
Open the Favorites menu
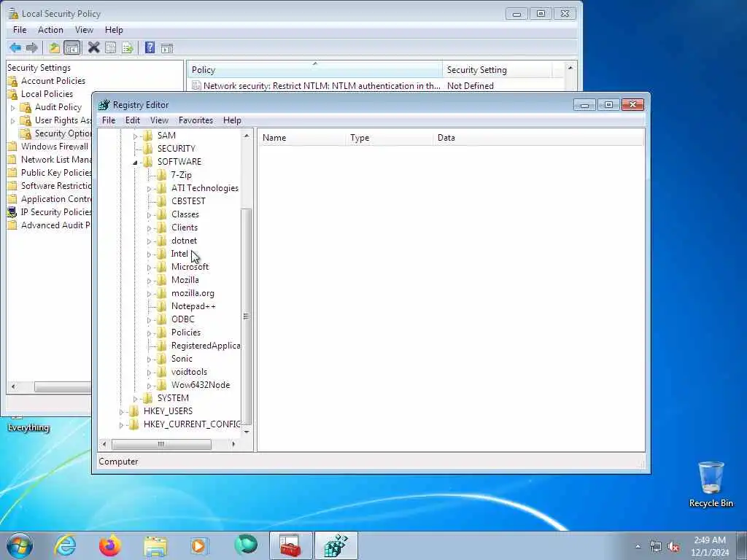196,120
